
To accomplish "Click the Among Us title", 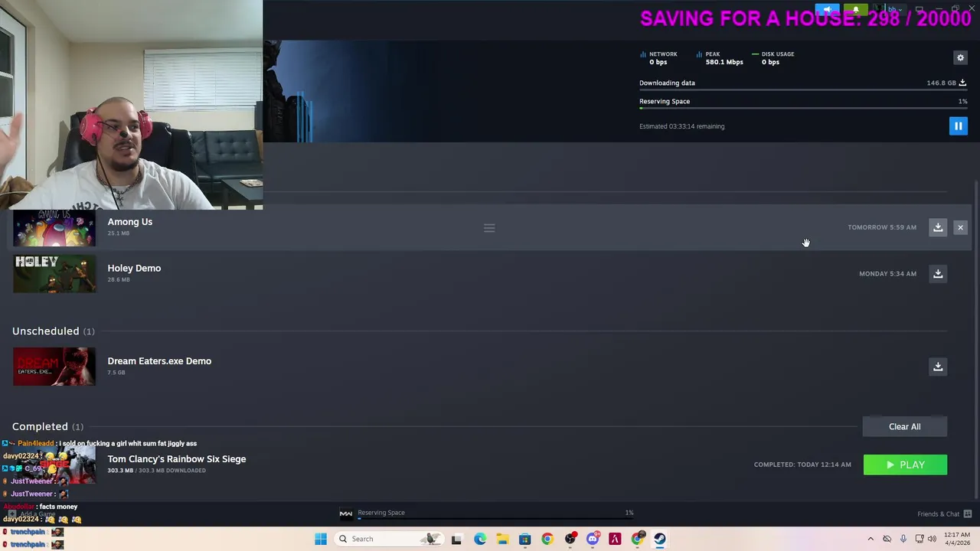I will tap(130, 222).
